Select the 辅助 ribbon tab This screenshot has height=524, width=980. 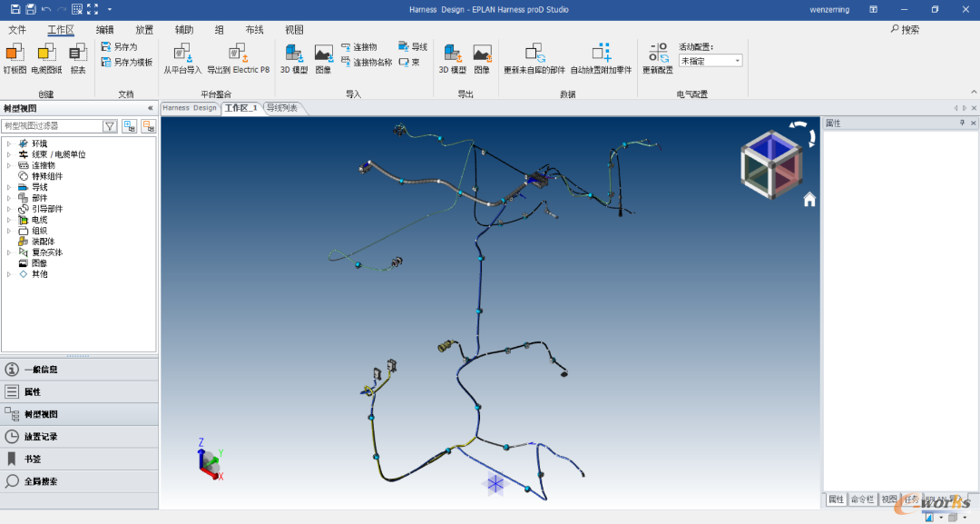coord(183,29)
